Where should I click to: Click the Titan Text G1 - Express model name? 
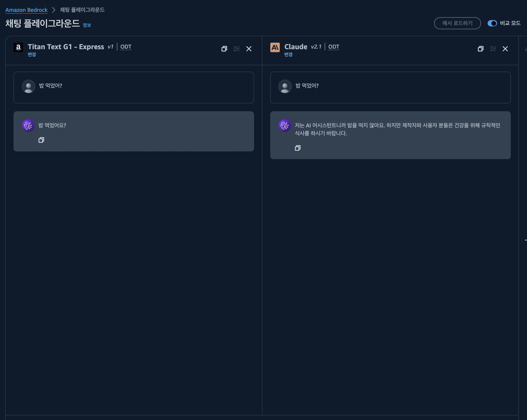[66, 47]
